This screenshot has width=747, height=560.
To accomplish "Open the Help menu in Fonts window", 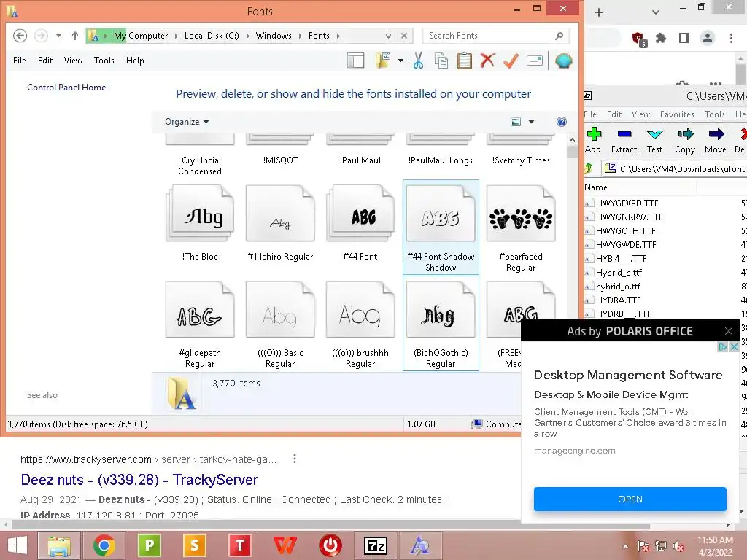I will click(x=135, y=61).
